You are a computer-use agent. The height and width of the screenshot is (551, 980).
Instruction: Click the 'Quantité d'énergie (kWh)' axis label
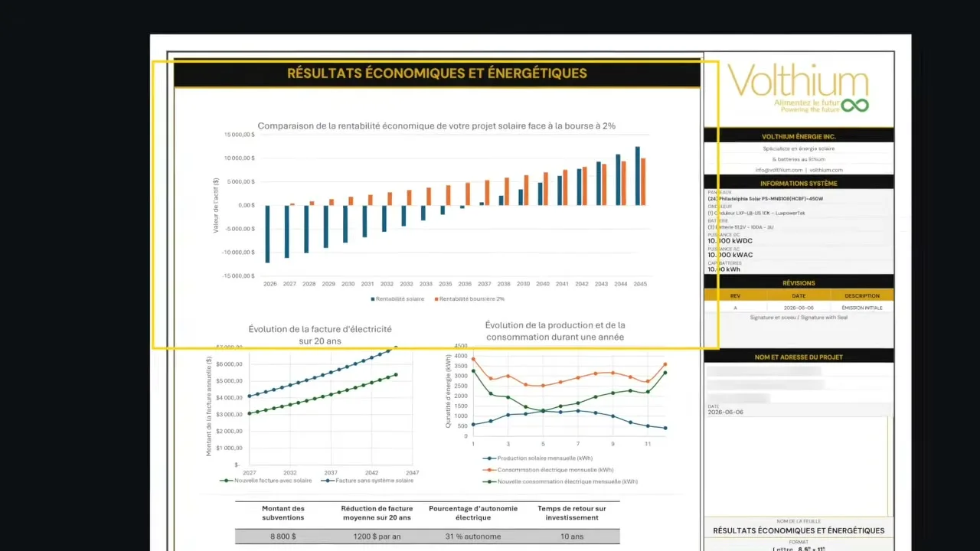tap(449, 392)
